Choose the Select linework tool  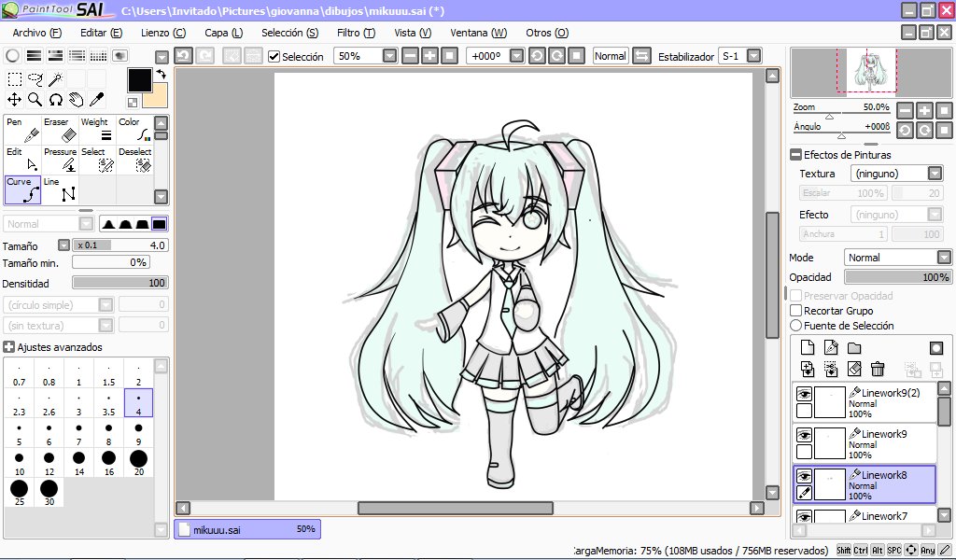(97, 160)
